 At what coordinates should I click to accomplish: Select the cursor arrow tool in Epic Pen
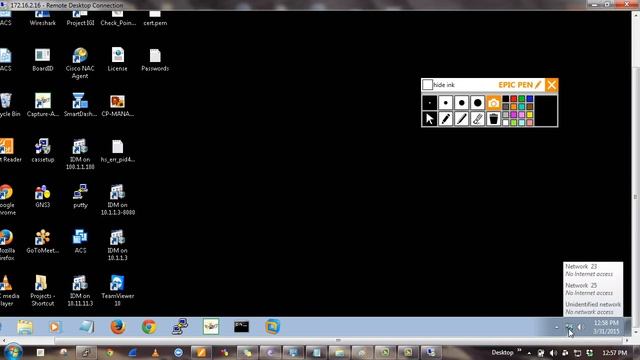click(x=429, y=119)
